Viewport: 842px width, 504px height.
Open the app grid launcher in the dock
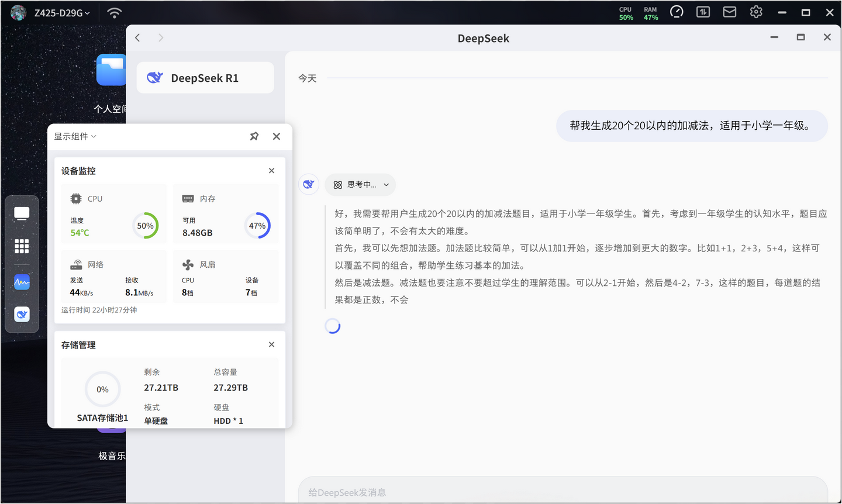(22, 246)
